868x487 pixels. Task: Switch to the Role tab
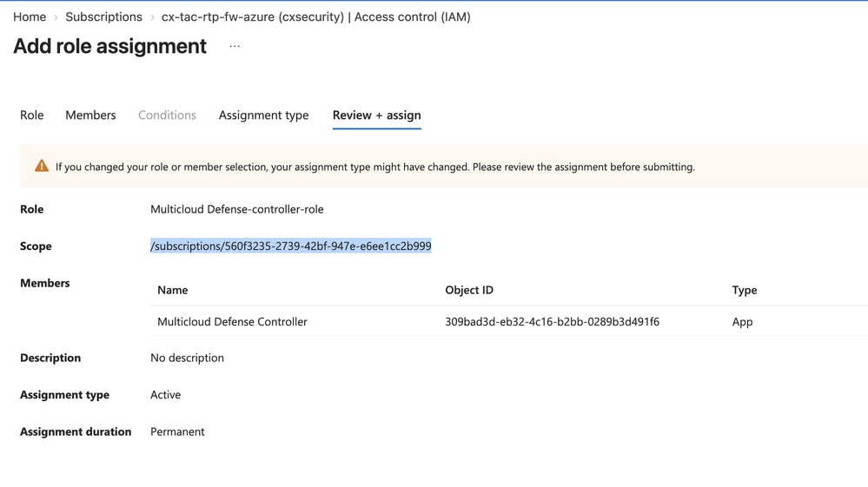(31, 115)
